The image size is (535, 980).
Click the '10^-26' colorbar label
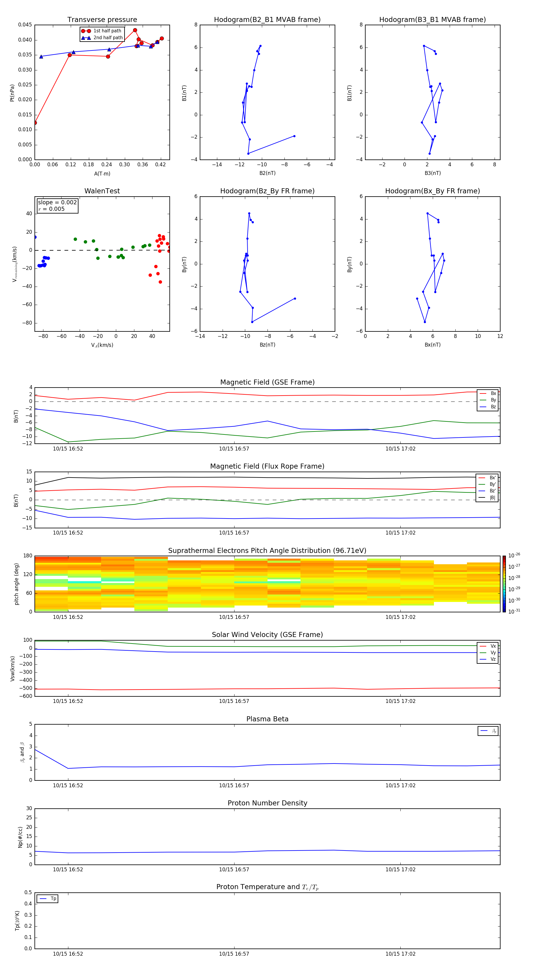point(514,555)
